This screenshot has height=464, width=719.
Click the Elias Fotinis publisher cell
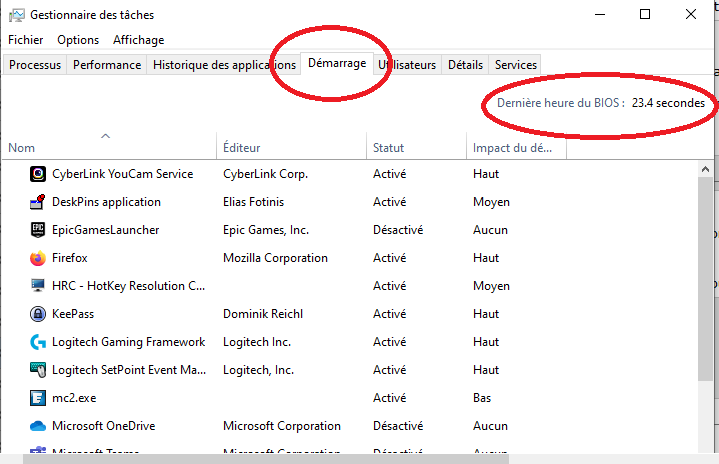254,202
